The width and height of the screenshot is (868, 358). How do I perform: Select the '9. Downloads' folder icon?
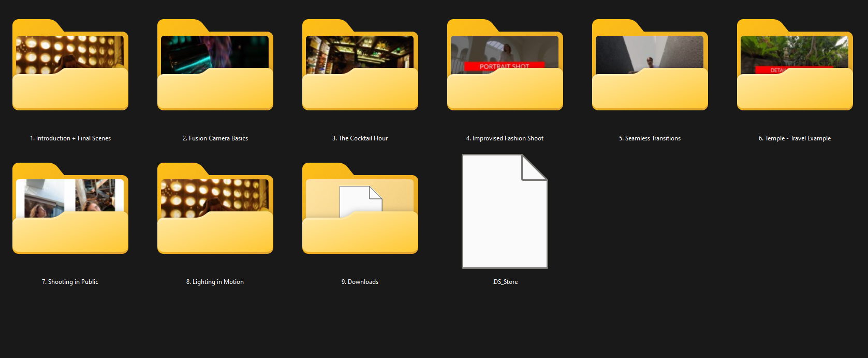360,209
